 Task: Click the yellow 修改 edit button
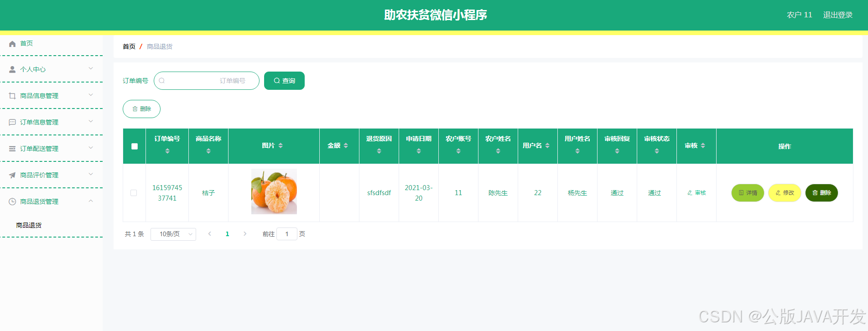coord(785,193)
